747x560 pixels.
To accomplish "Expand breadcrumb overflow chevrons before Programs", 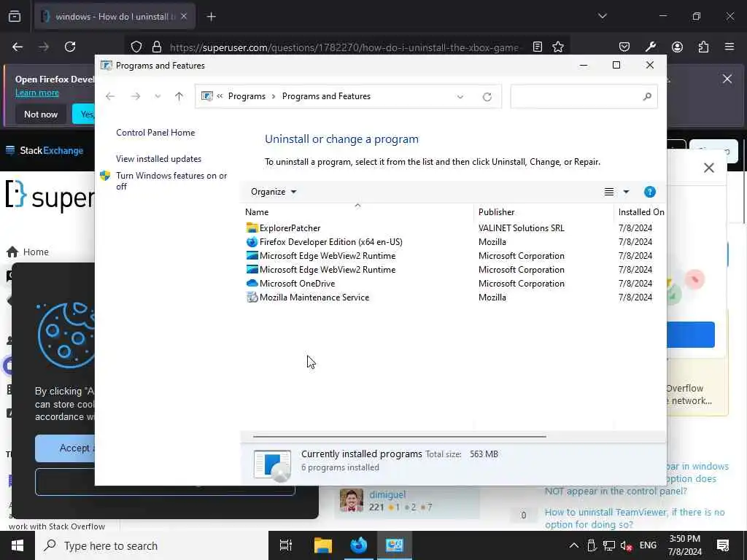I will tap(220, 96).
